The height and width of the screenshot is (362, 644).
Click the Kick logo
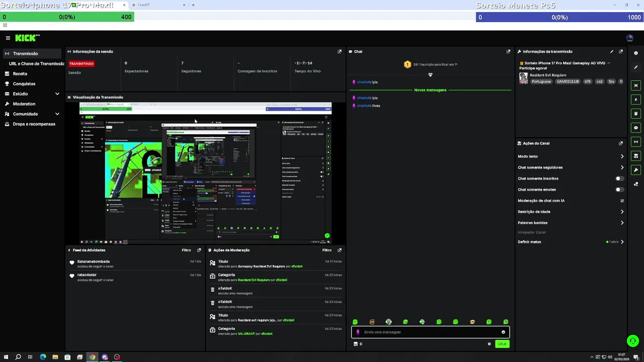click(x=27, y=38)
